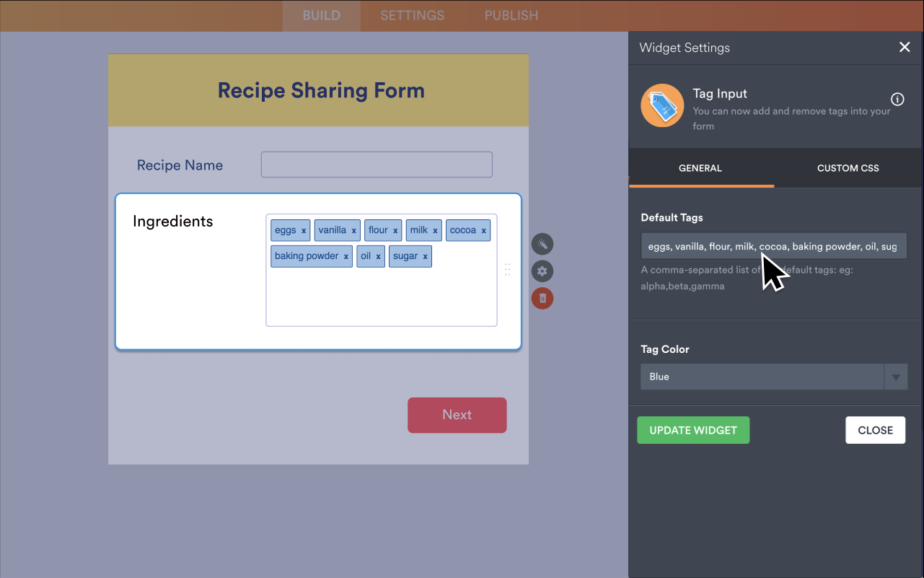Viewport: 924px width, 578px height.
Task: Open the PUBLISH menu at the top
Action: (x=511, y=15)
